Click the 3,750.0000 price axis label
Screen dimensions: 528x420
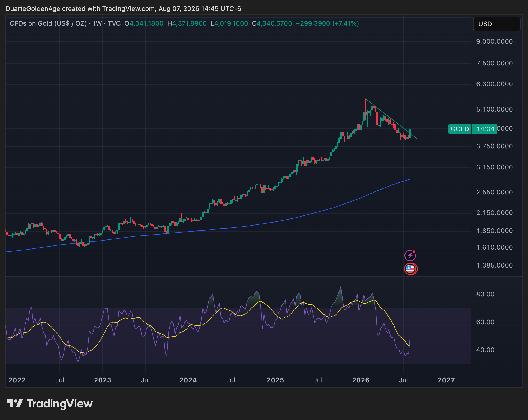[494, 146]
